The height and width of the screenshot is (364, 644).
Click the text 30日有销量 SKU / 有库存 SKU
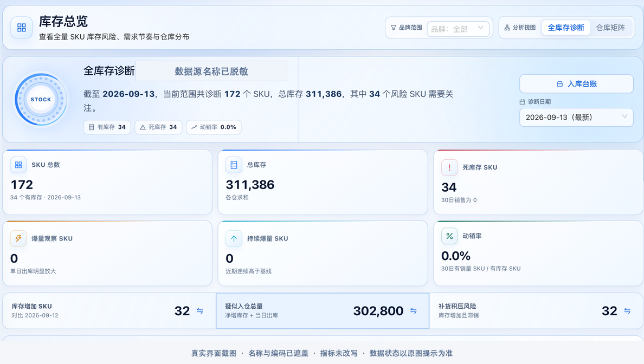tap(481, 269)
